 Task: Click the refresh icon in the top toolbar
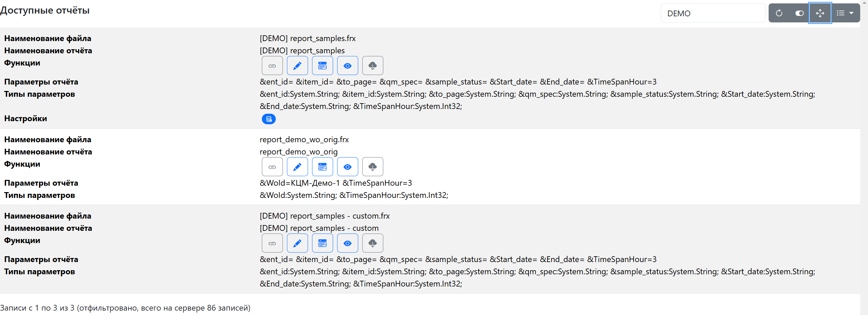coord(779,13)
